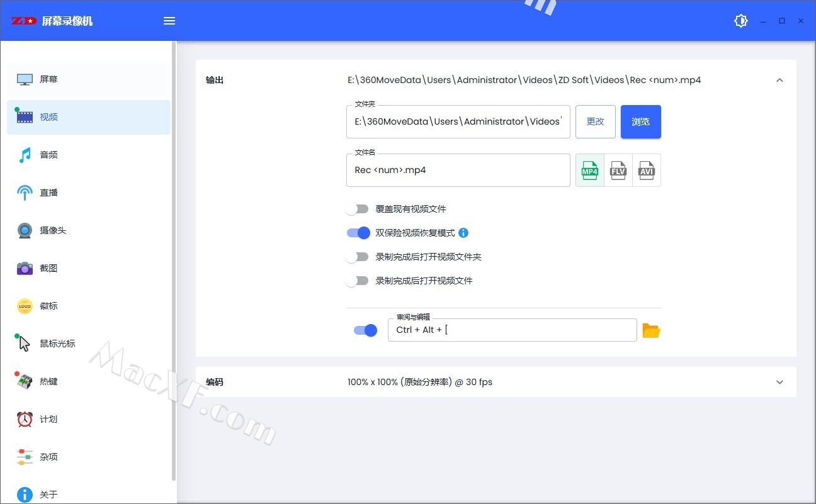Switch to the 热键 sidebar tab

point(48,381)
